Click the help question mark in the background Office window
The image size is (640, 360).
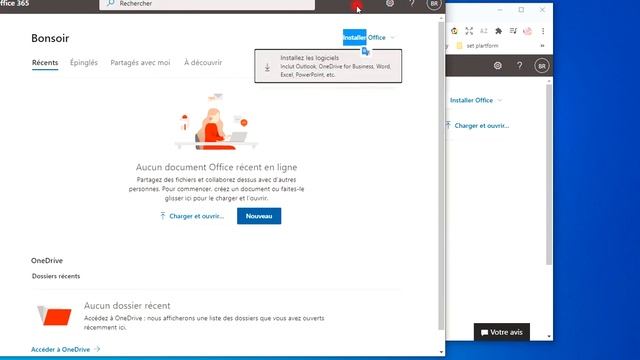[x=519, y=65]
